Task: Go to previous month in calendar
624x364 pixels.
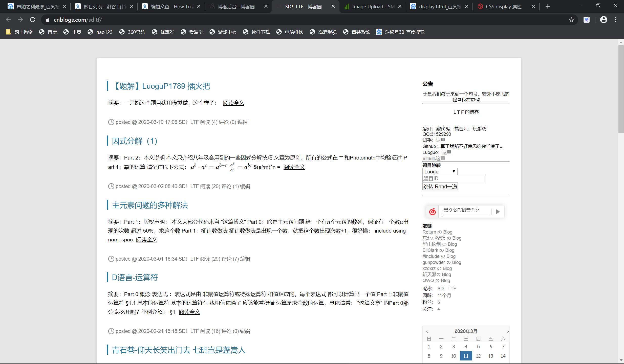Action: point(427,331)
